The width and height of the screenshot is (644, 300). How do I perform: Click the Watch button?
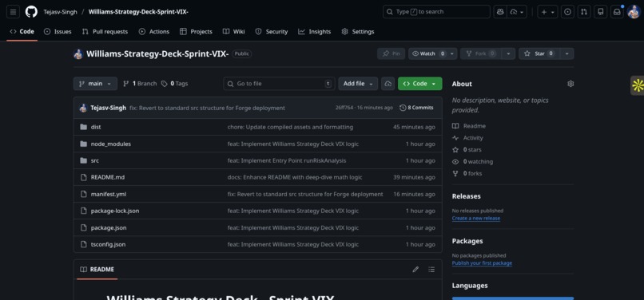(428, 53)
